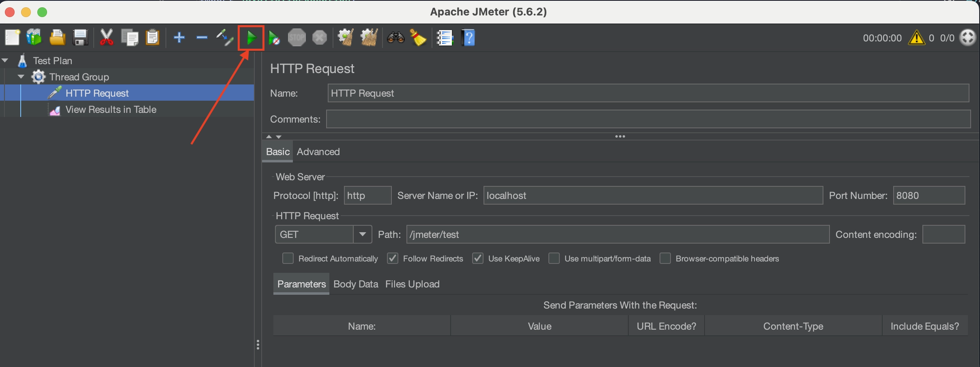Toggle enabled state of selected element

224,38
